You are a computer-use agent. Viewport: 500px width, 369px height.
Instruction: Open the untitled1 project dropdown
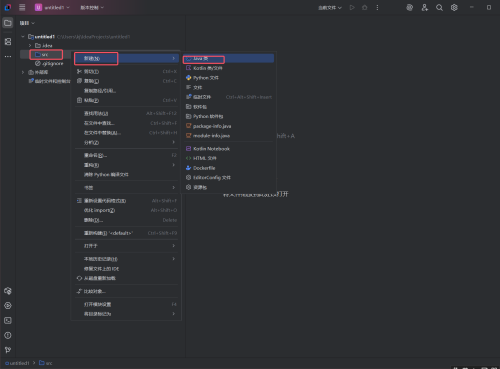(52, 7)
